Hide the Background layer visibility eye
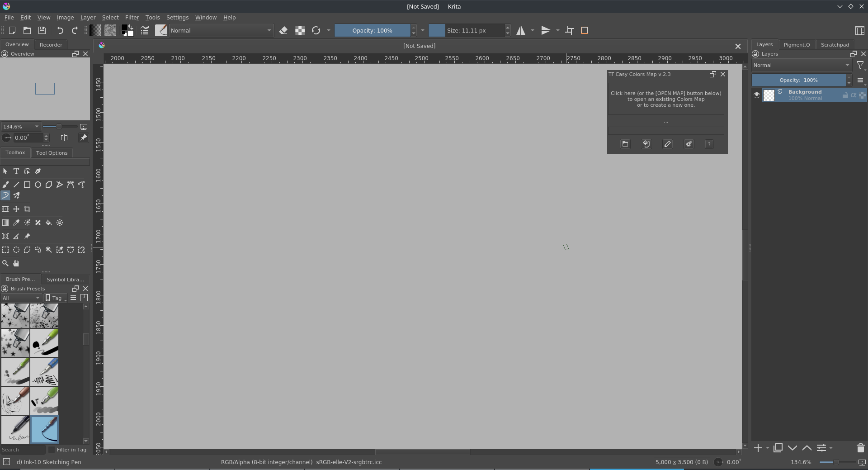This screenshot has width=868, height=470. point(757,95)
